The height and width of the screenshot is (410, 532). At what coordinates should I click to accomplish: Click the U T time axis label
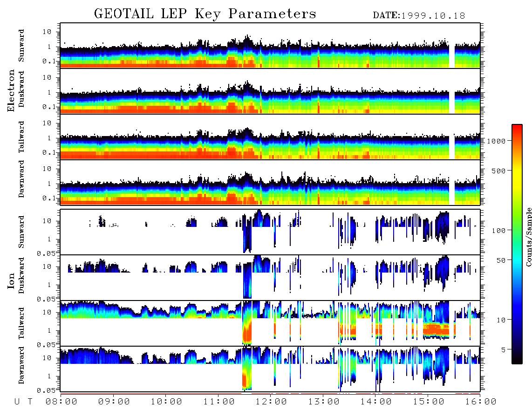click(24, 402)
